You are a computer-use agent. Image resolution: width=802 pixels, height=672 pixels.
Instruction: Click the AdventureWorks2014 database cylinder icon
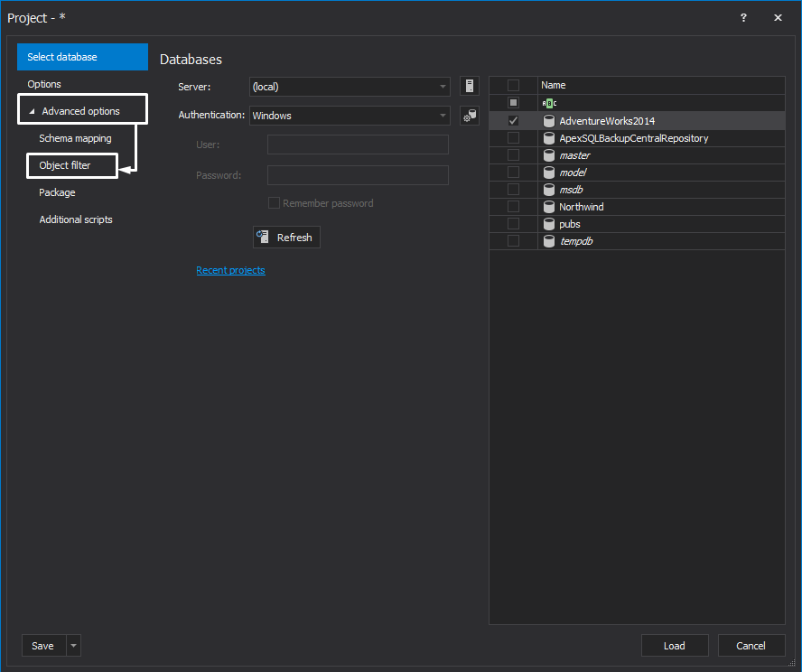coord(549,120)
